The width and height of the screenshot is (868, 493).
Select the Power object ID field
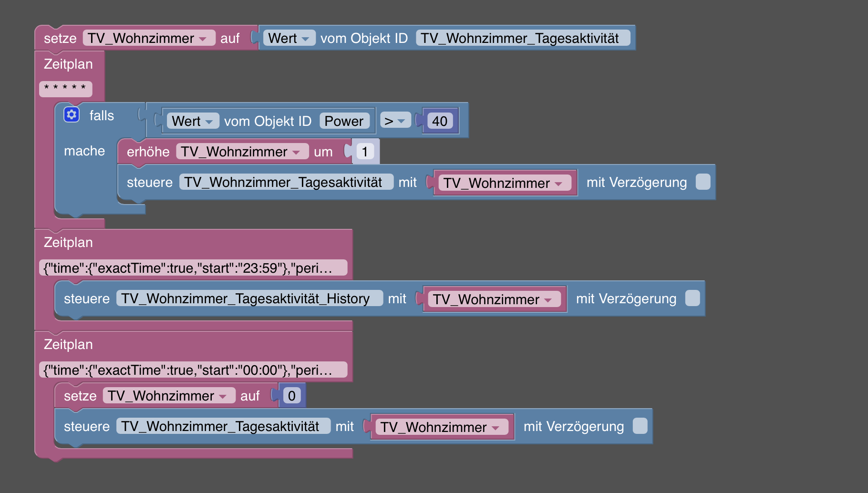tap(344, 121)
